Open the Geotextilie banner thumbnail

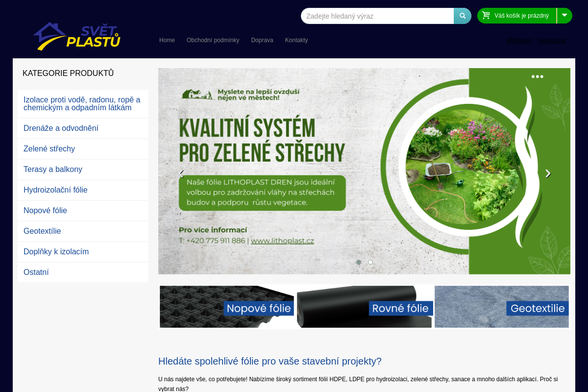pos(501,306)
